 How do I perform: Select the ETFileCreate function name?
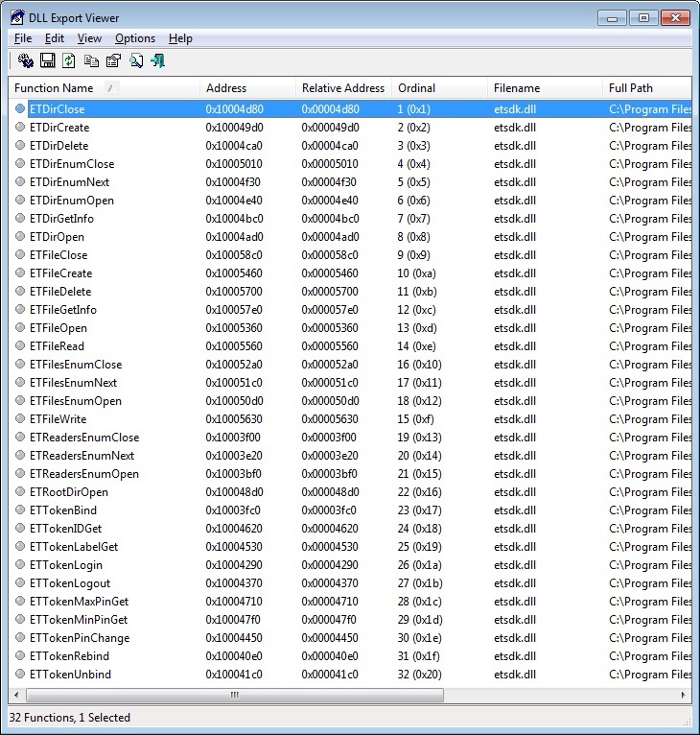tap(61, 273)
